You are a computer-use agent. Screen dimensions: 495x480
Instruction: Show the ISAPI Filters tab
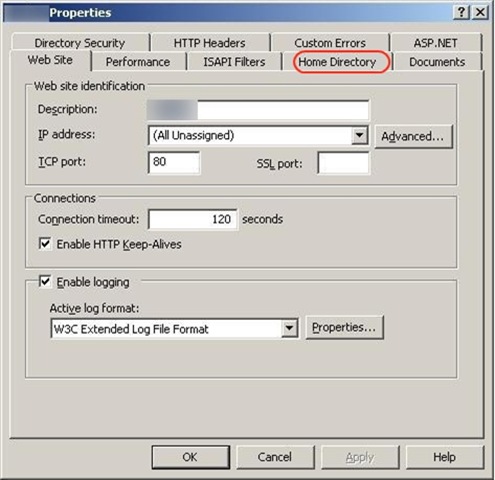[234, 62]
